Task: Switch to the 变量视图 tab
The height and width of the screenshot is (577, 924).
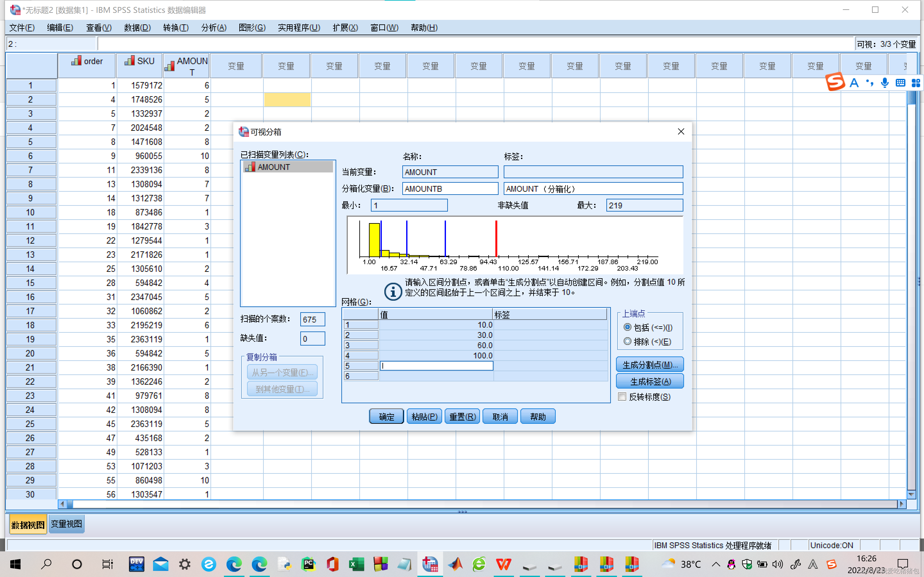Action: click(x=66, y=524)
